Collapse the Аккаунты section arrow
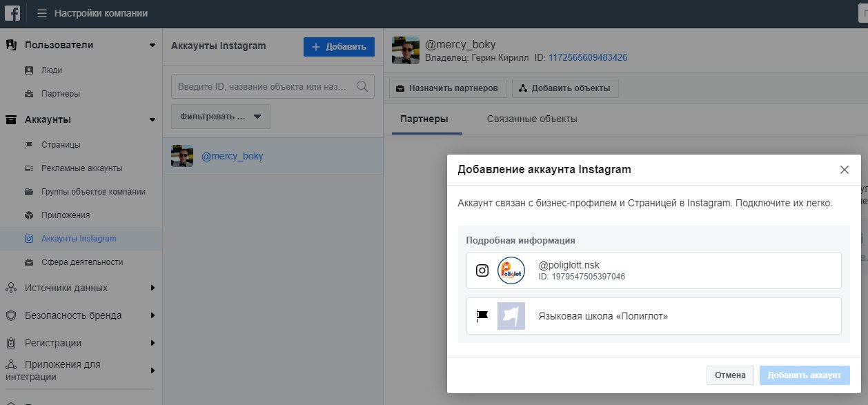Screen dimensions: 868x405 152,120
